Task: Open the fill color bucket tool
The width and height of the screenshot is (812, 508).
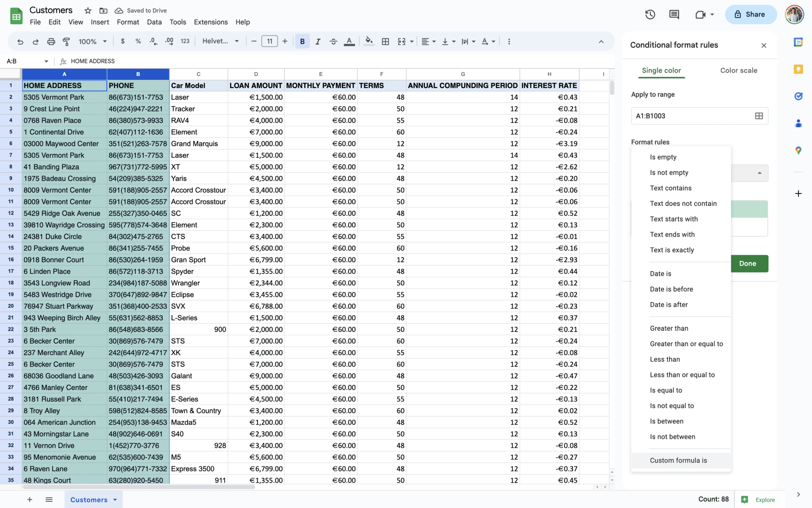Action: point(369,41)
